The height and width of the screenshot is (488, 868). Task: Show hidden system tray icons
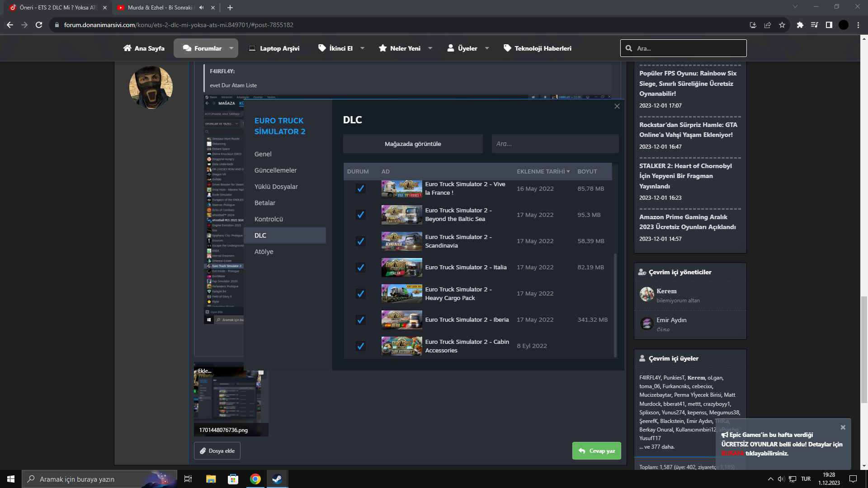[x=770, y=479]
